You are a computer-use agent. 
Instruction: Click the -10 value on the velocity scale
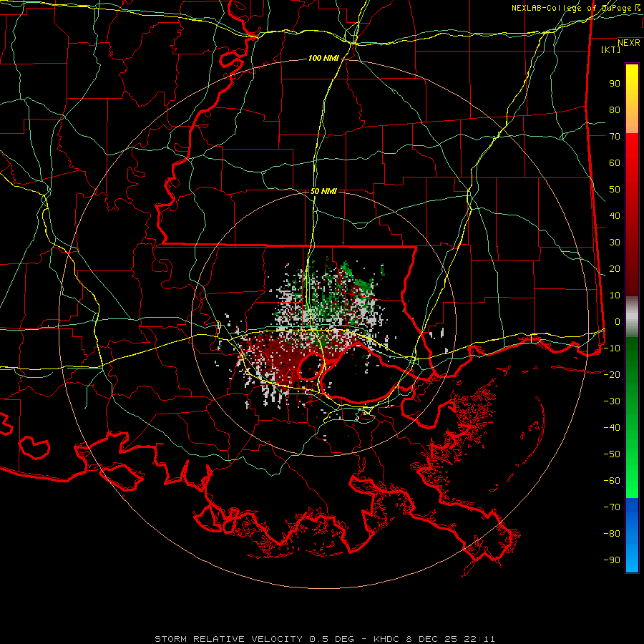(x=612, y=348)
